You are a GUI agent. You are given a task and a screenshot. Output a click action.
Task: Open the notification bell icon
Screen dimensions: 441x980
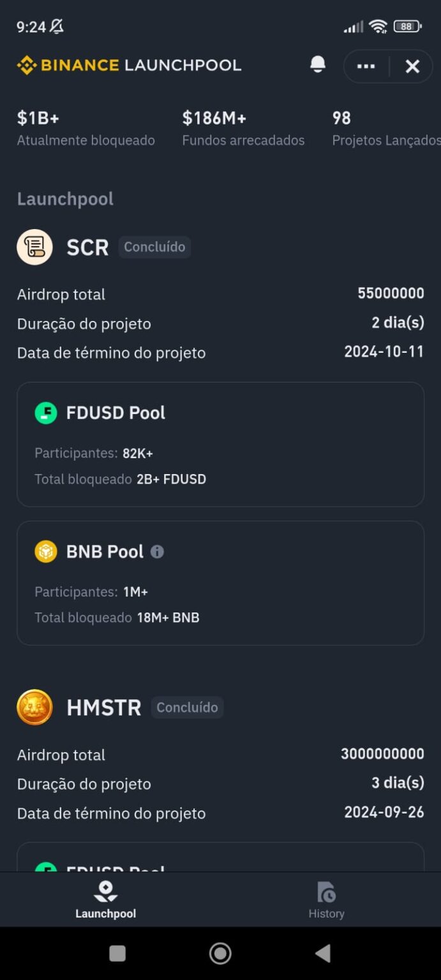(317, 65)
